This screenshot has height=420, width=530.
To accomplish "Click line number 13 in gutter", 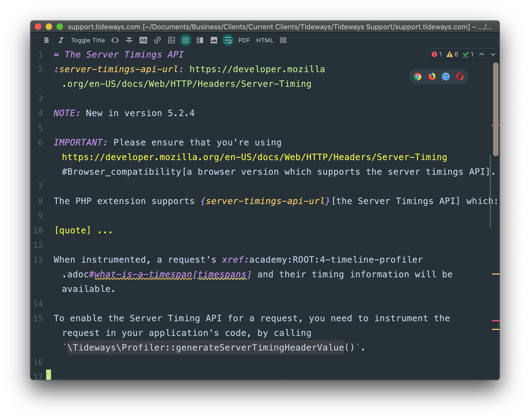I will (x=38, y=260).
